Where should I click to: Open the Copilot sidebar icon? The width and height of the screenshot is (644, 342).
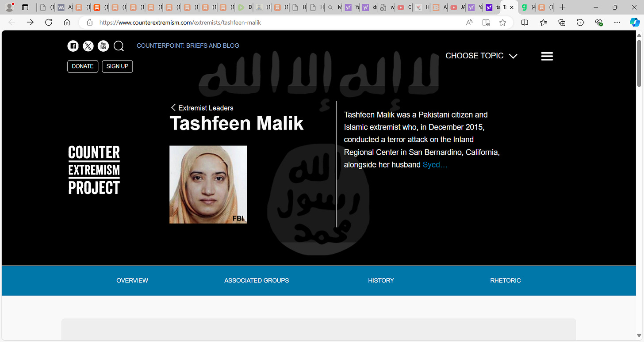pyautogui.click(x=635, y=23)
